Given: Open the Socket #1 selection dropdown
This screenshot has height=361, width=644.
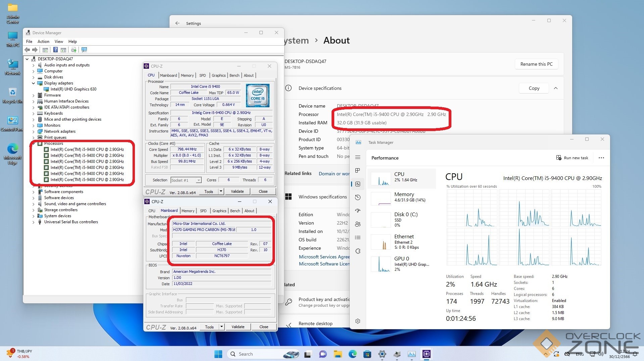Looking at the screenshot, I should point(186,180).
